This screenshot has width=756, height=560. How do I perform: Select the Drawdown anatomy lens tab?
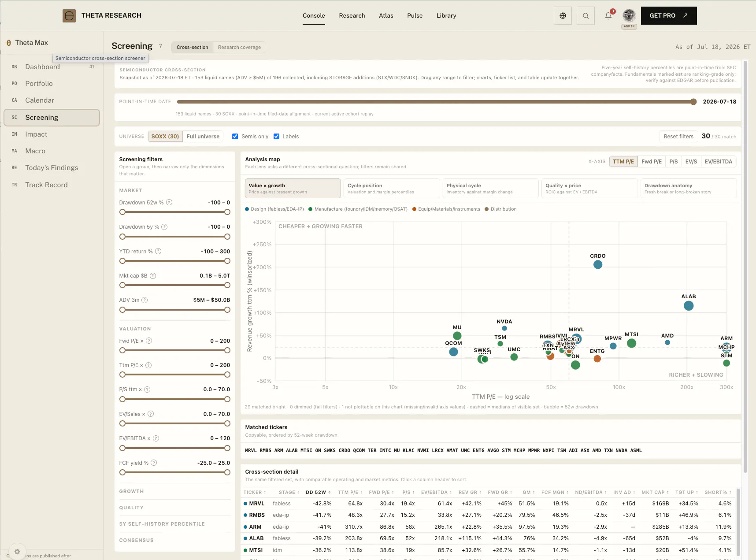click(689, 189)
